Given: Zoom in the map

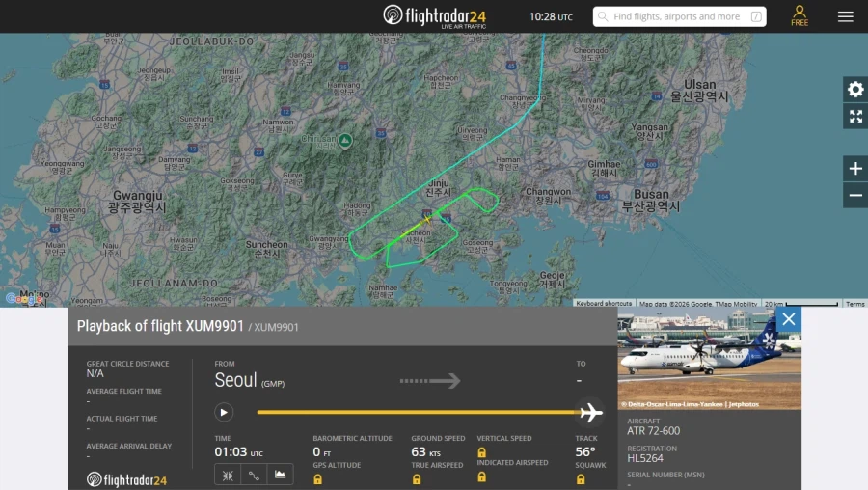Looking at the screenshot, I should tap(855, 169).
